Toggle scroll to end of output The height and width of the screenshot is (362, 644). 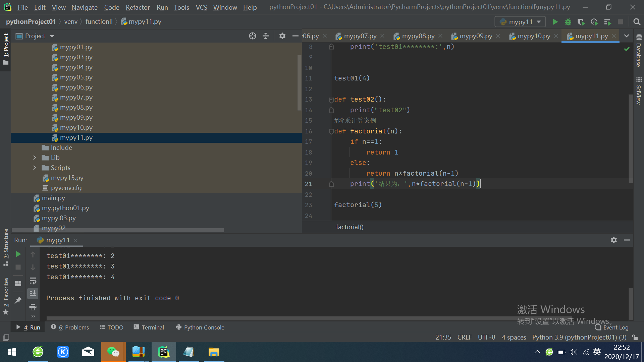pyautogui.click(x=33, y=294)
